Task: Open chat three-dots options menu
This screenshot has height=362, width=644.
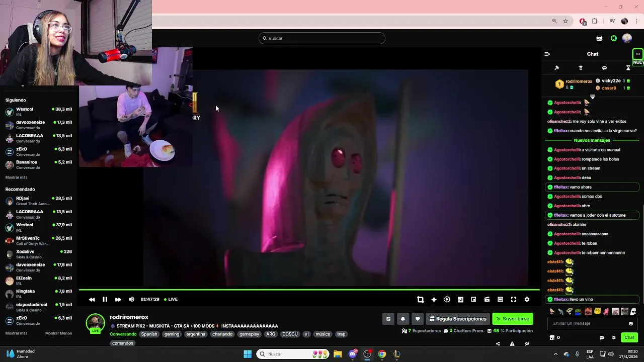Action: coord(637,54)
